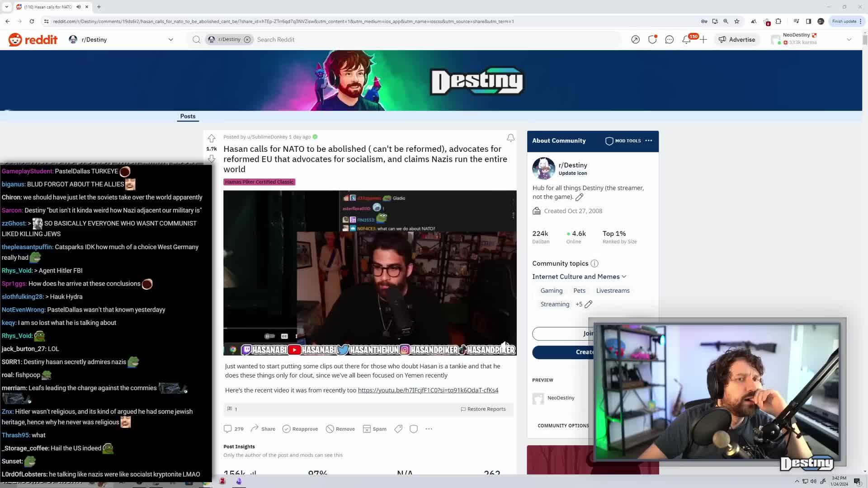The width and height of the screenshot is (868, 488).
Task: Open taskbar volume icon
Action: pyautogui.click(x=813, y=481)
